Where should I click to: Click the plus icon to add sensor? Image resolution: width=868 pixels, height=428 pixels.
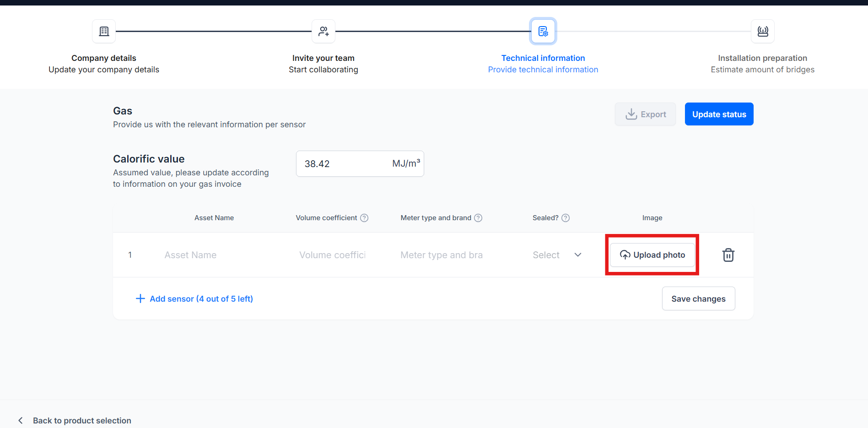[140, 298]
